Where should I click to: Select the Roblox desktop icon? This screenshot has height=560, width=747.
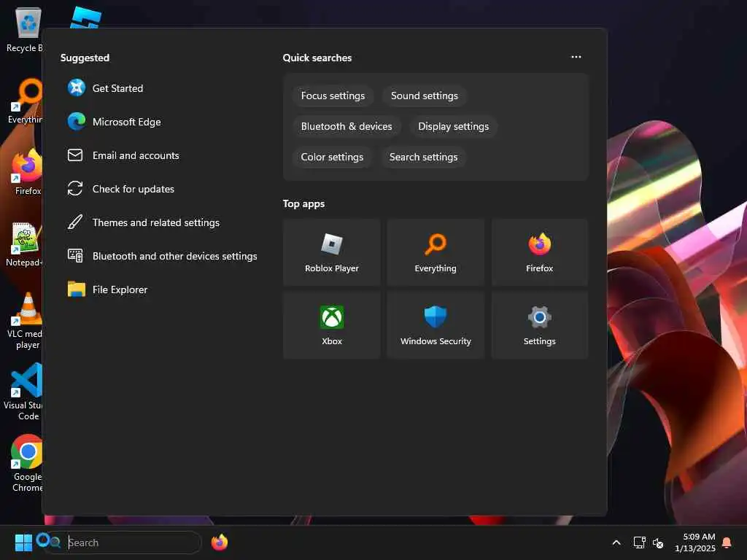coord(86,17)
